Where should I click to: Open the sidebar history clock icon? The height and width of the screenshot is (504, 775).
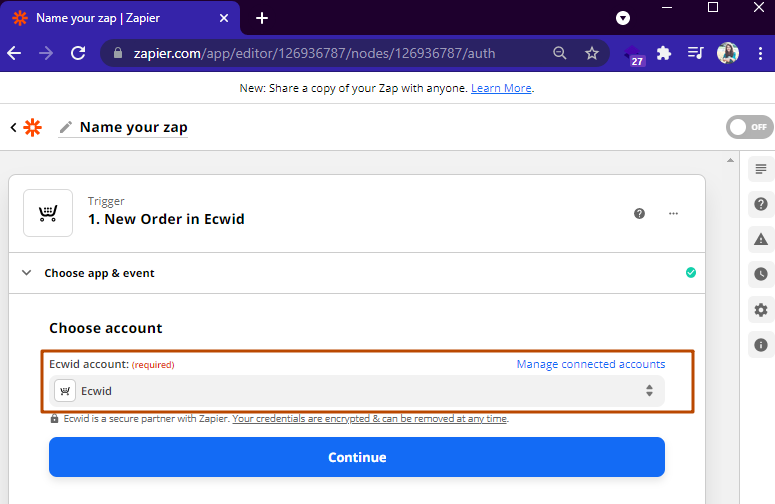tap(761, 274)
